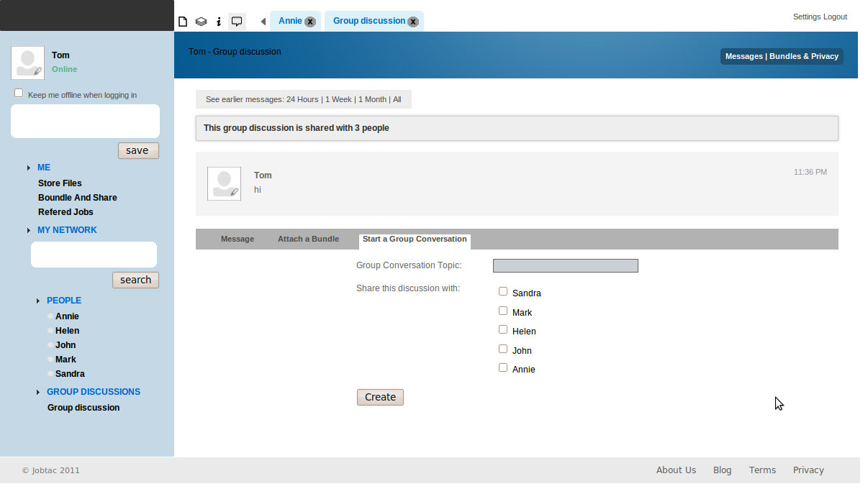Open the Message tab
Image resolution: width=868 pixels, height=489 pixels.
click(x=238, y=239)
